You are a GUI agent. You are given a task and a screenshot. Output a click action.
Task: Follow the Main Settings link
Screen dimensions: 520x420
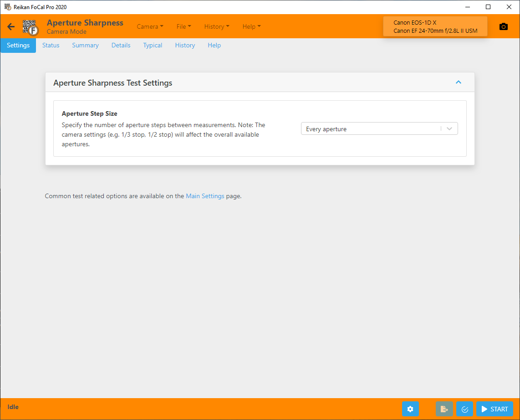[205, 196]
